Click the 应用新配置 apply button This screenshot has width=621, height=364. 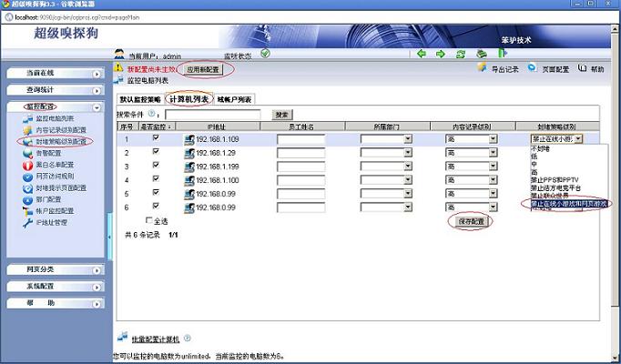pos(203,68)
